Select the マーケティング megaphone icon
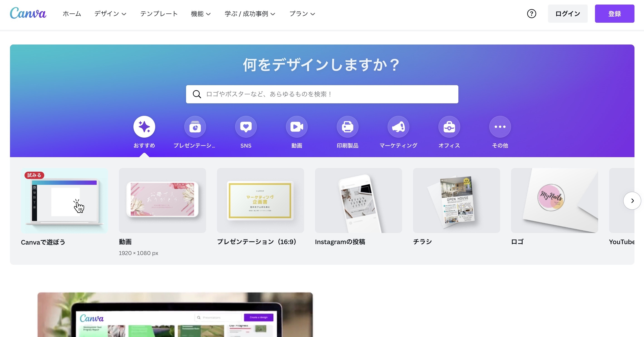This screenshot has height=337, width=644. [398, 126]
